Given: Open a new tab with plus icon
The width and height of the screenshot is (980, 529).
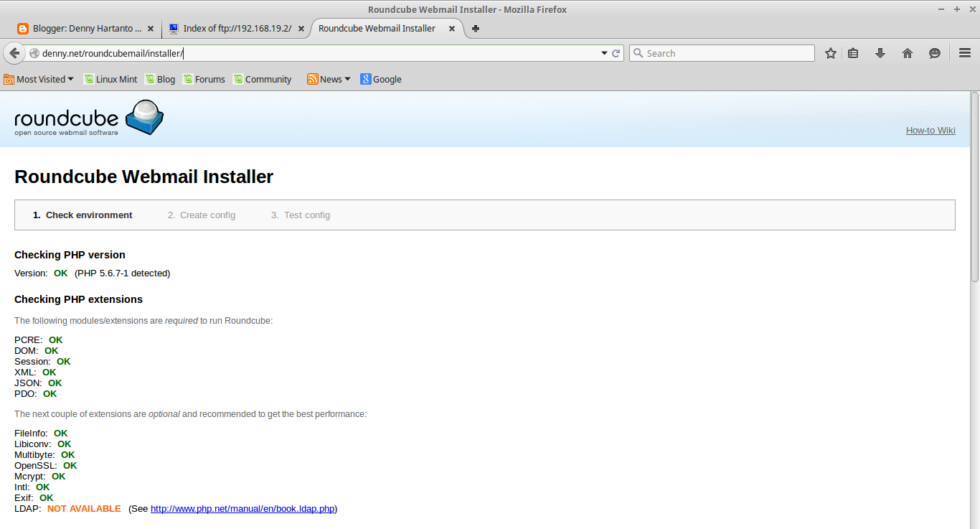Looking at the screenshot, I should tap(476, 29).
